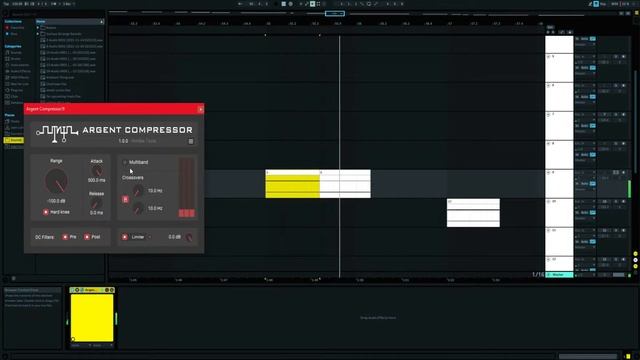Click Key map mode button
Image resolution: width=640 pixels, height=360 pixels.
click(x=603, y=4)
